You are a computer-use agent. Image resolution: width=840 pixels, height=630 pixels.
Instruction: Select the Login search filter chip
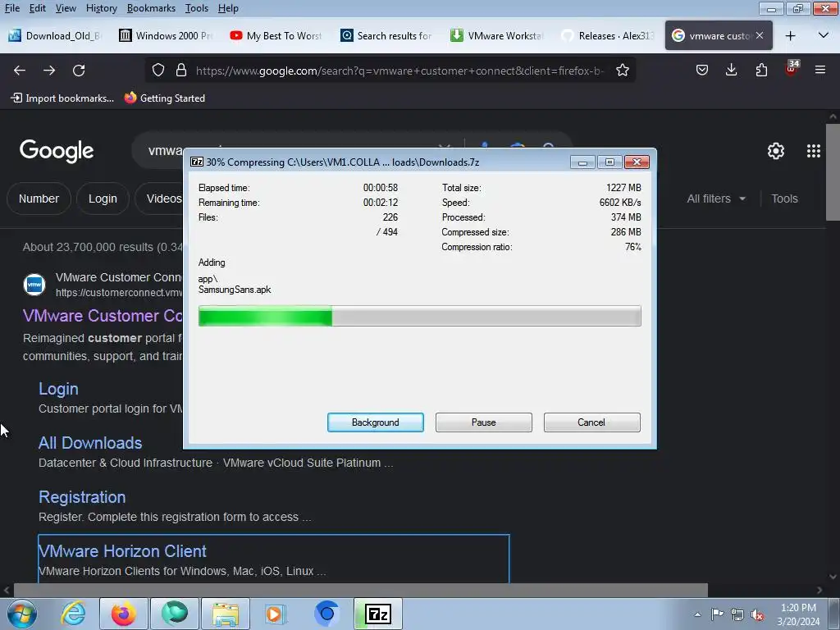(103, 199)
